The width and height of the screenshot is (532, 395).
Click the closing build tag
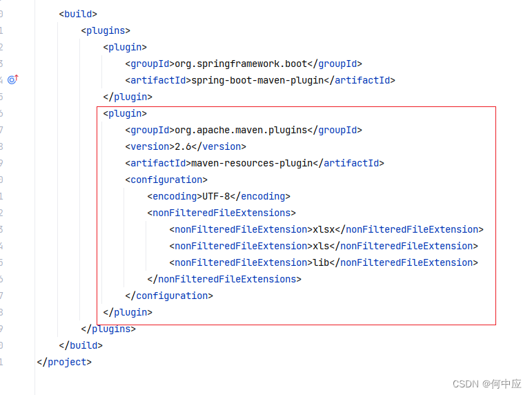pyautogui.click(x=81, y=345)
